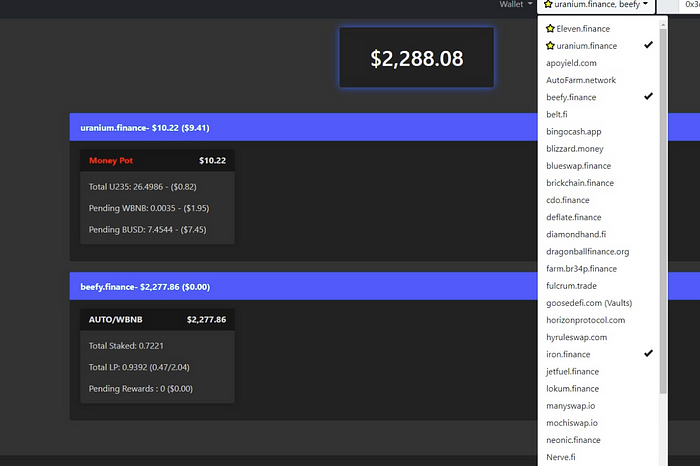The height and width of the screenshot is (466, 700).
Task: Select blizzard.money from the list
Action: coord(575,149)
